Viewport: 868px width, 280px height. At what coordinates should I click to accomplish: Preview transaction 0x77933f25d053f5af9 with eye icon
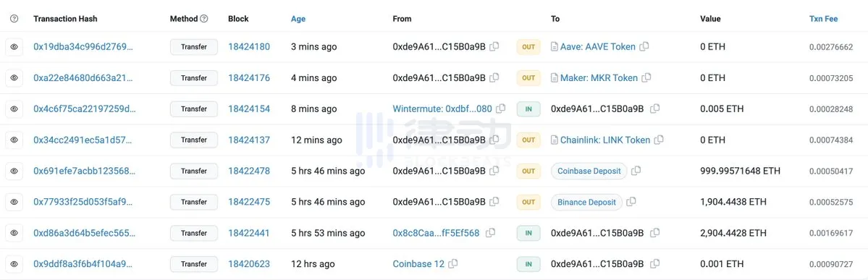click(14, 202)
